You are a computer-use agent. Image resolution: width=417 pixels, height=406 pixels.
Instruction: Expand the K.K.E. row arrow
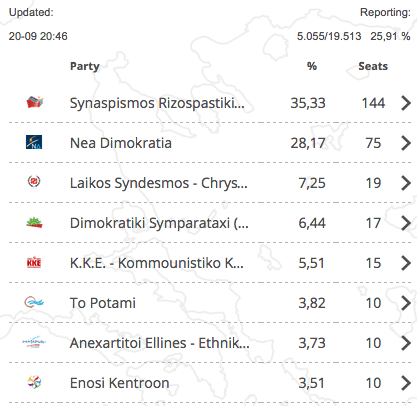tap(406, 263)
